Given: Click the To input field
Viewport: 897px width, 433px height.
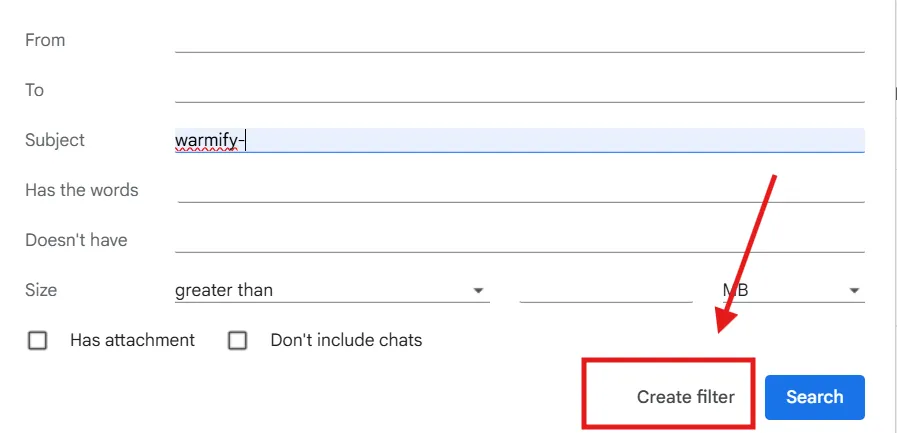Looking at the screenshot, I should tap(519, 90).
